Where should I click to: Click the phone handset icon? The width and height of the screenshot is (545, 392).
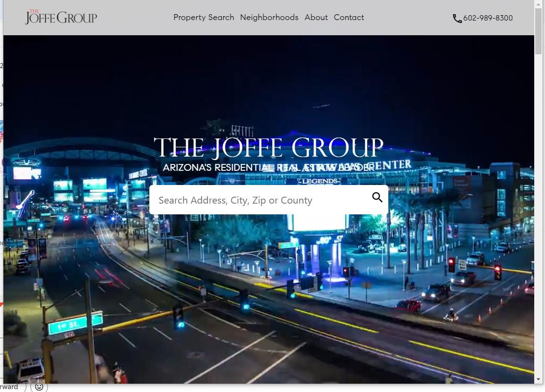tap(457, 19)
